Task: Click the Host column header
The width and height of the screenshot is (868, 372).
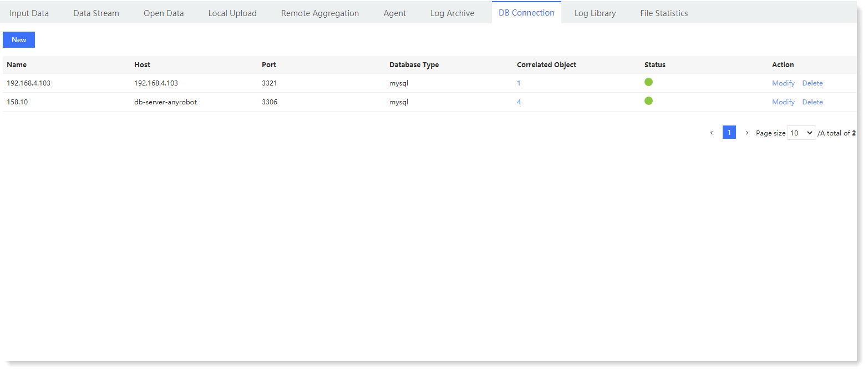Action: 142,65
